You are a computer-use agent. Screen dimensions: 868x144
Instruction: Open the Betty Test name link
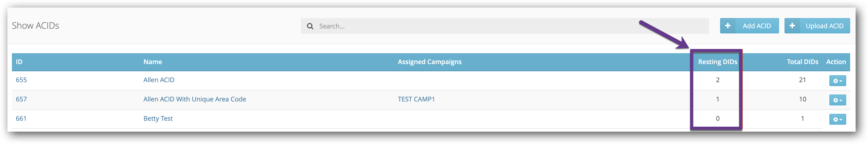pyautogui.click(x=158, y=119)
